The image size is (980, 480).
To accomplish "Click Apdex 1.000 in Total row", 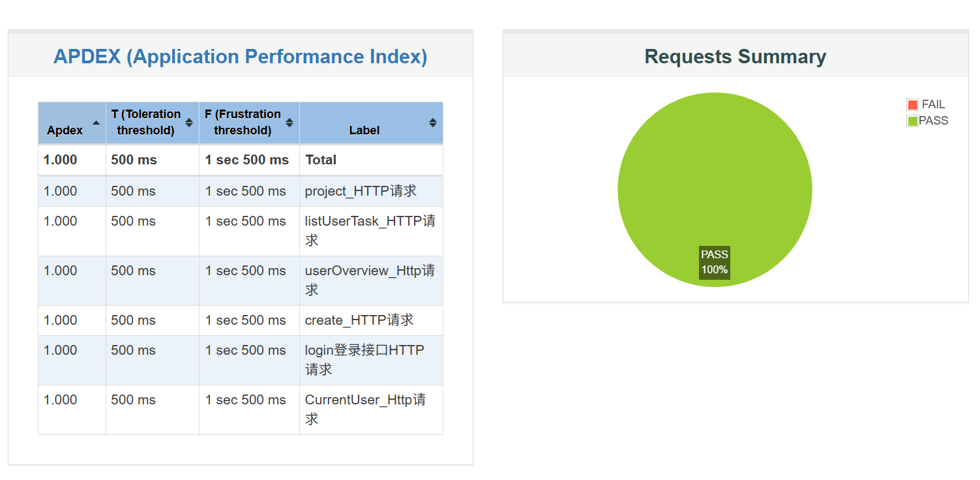I will [60, 160].
